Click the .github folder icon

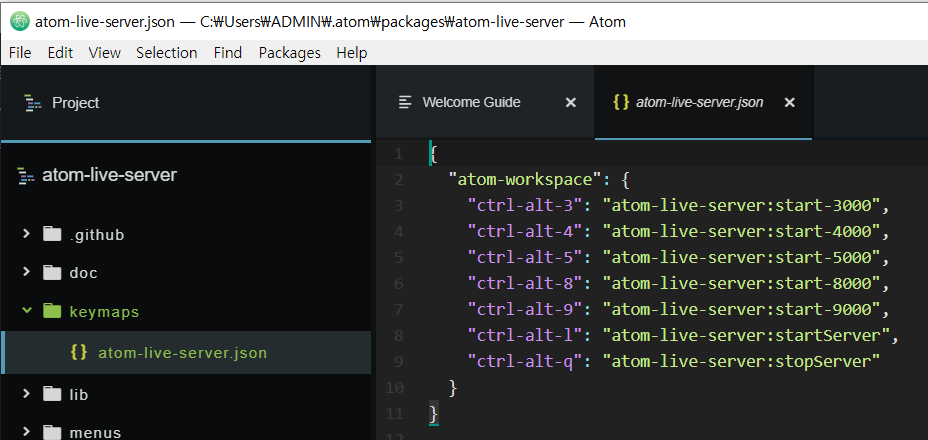click(x=52, y=235)
